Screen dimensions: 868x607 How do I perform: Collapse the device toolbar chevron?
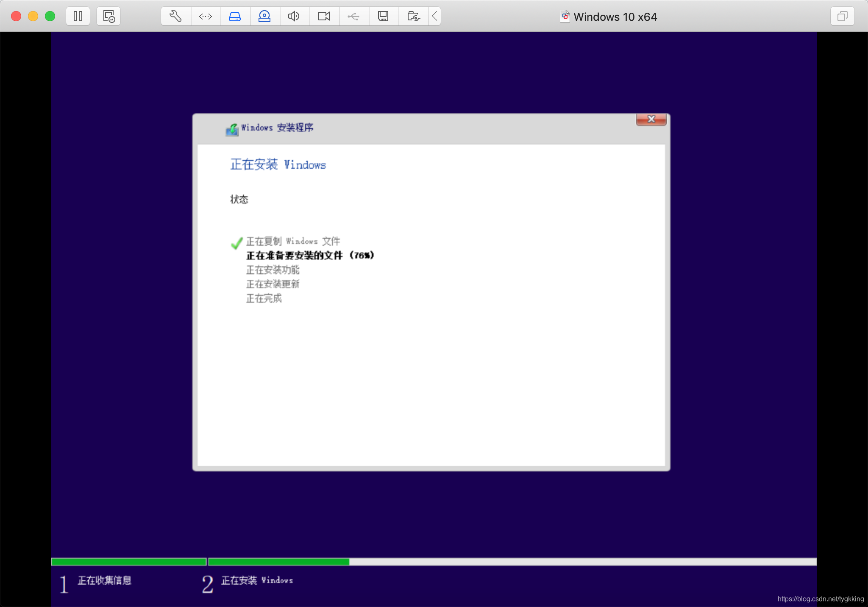435,17
